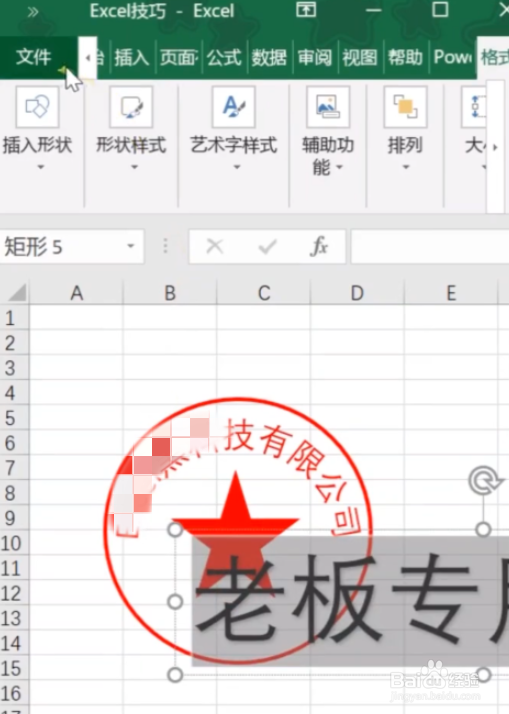Click the 排列 arrange icon

click(x=405, y=107)
